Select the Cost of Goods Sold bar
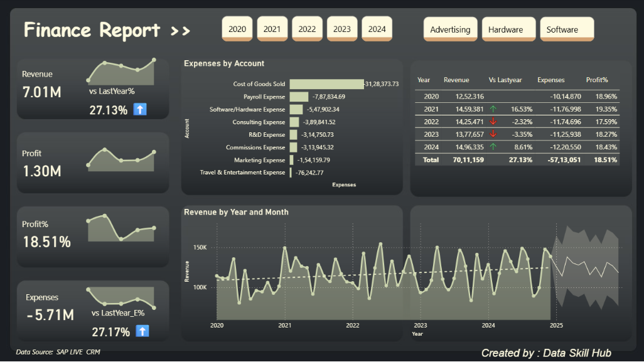The width and height of the screenshot is (644, 362). 326,83
